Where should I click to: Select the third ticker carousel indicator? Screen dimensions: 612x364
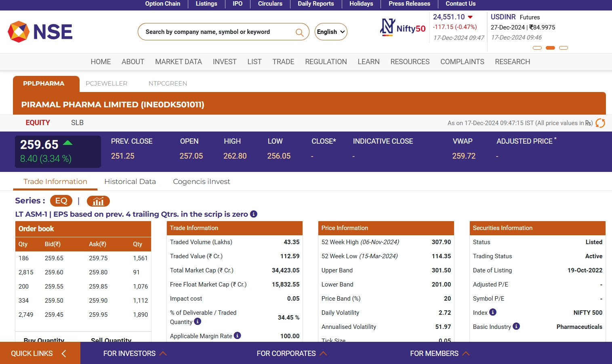564,48
